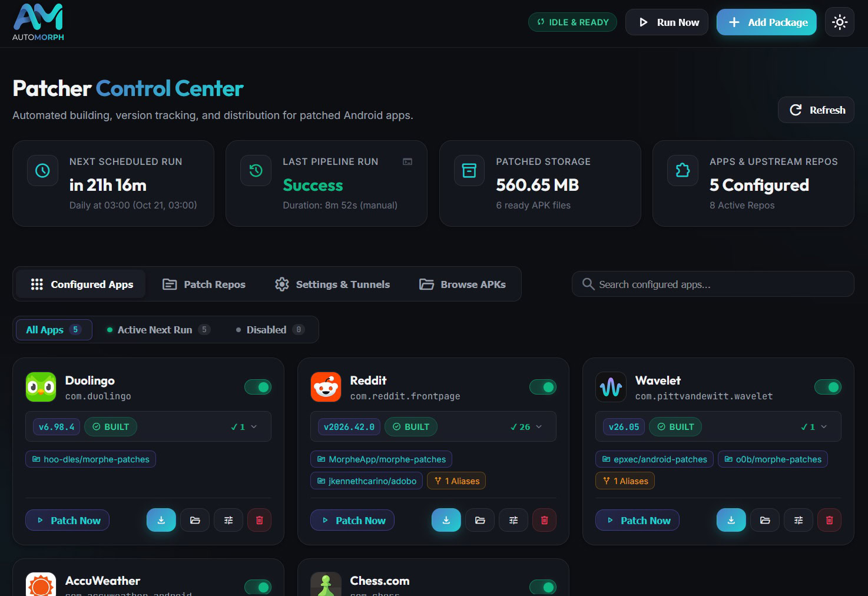Expand Reddit 26 patches dropdown

click(526, 426)
